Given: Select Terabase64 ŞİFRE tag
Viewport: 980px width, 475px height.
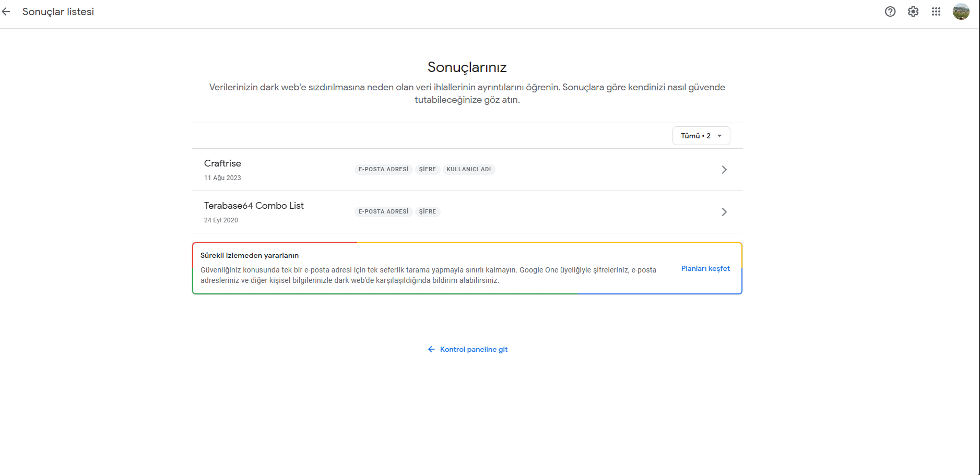Looking at the screenshot, I should (x=428, y=211).
